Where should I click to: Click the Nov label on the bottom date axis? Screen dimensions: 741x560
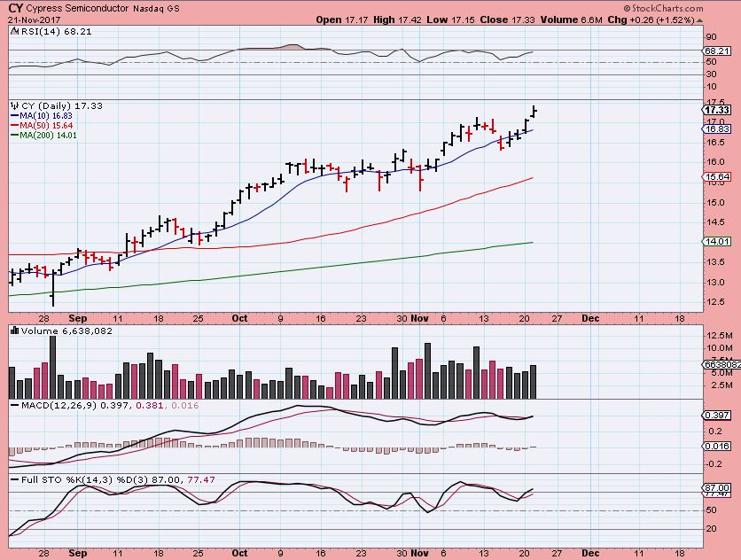pos(419,552)
